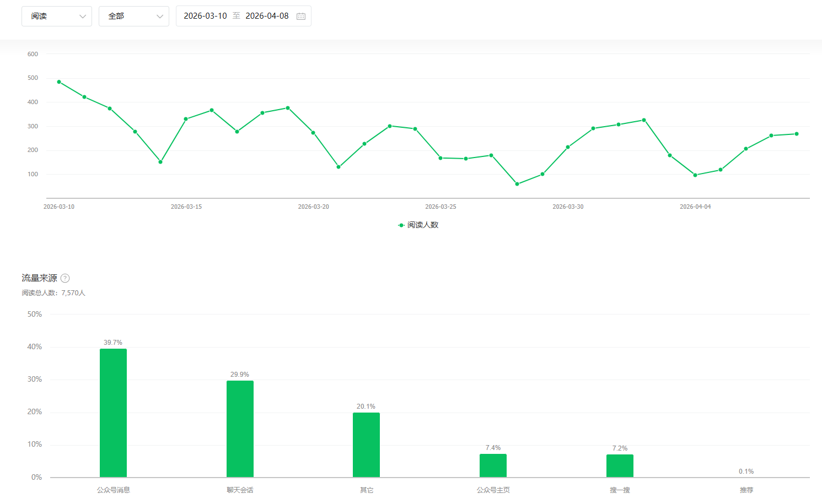This screenshot has width=822, height=504.
Task: Click the first data point on 2026-03-10
Action: (59, 82)
